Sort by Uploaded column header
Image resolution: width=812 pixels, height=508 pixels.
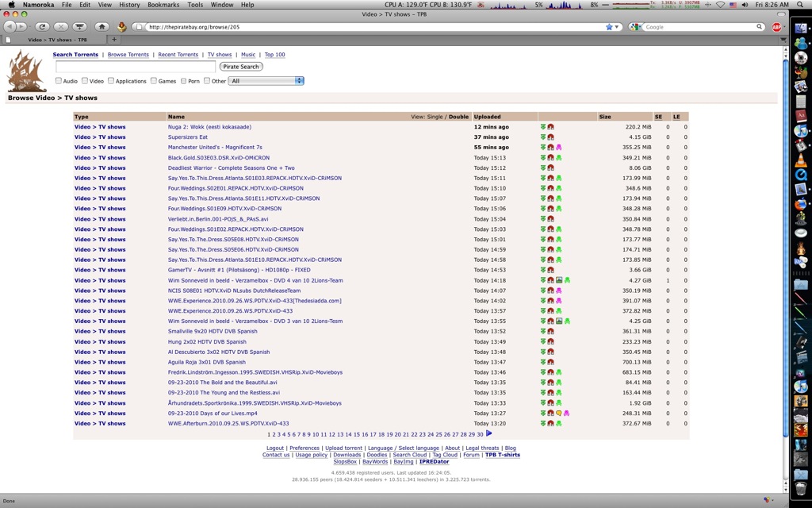coord(488,117)
